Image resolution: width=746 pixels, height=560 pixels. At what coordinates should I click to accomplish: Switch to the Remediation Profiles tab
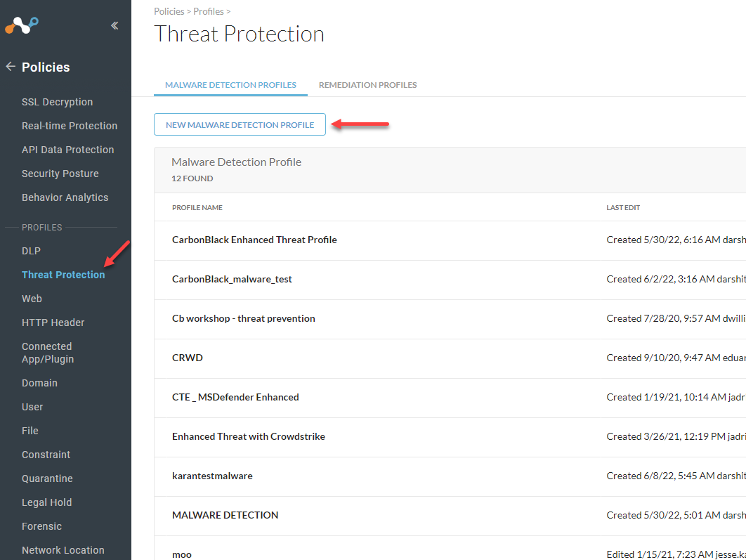(x=367, y=84)
